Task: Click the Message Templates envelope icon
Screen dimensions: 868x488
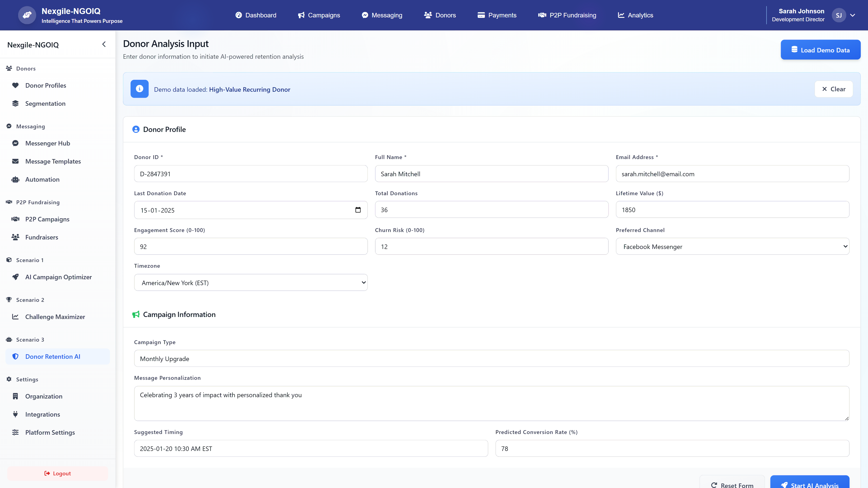Action: click(x=16, y=161)
